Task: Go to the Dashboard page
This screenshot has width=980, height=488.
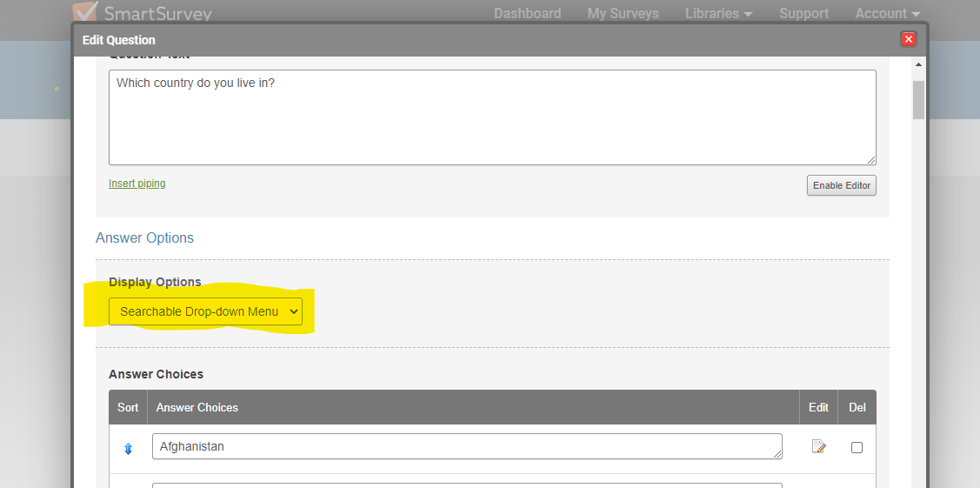Action: (527, 13)
